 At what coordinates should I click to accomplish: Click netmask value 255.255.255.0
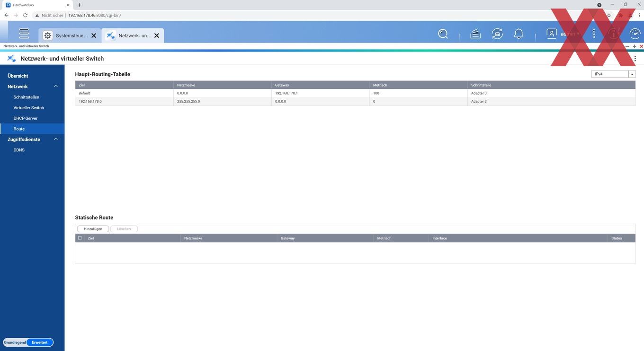188,101
